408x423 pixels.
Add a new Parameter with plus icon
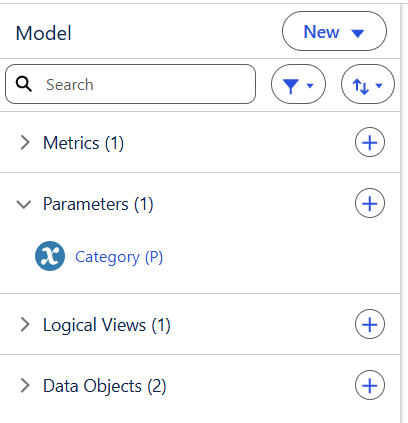pyautogui.click(x=370, y=203)
